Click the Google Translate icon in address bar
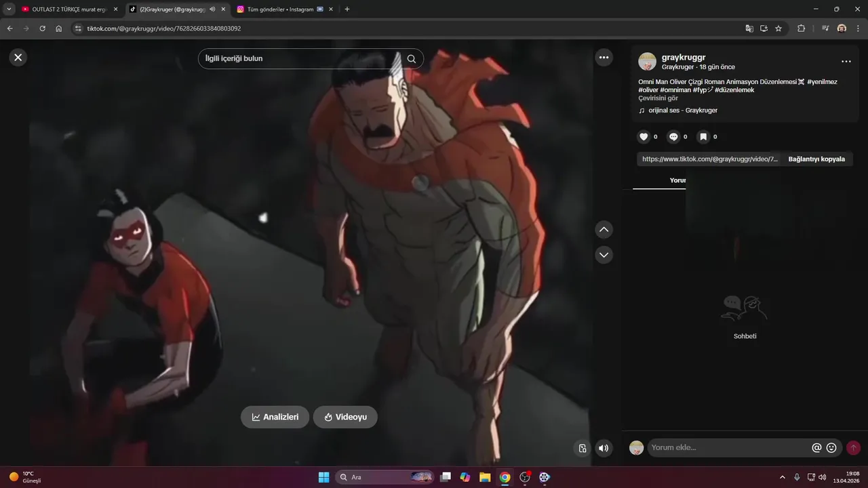This screenshot has height=488, width=868. click(749, 28)
